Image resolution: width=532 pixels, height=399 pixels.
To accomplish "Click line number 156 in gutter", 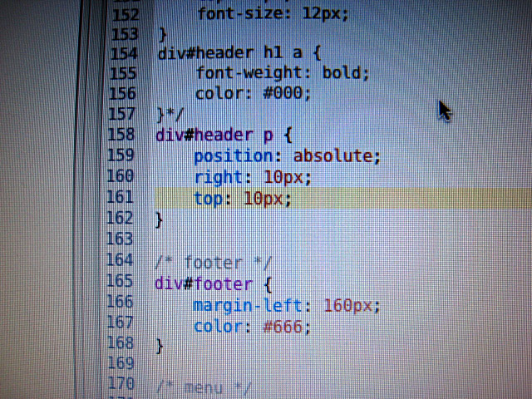I will pyautogui.click(x=122, y=94).
